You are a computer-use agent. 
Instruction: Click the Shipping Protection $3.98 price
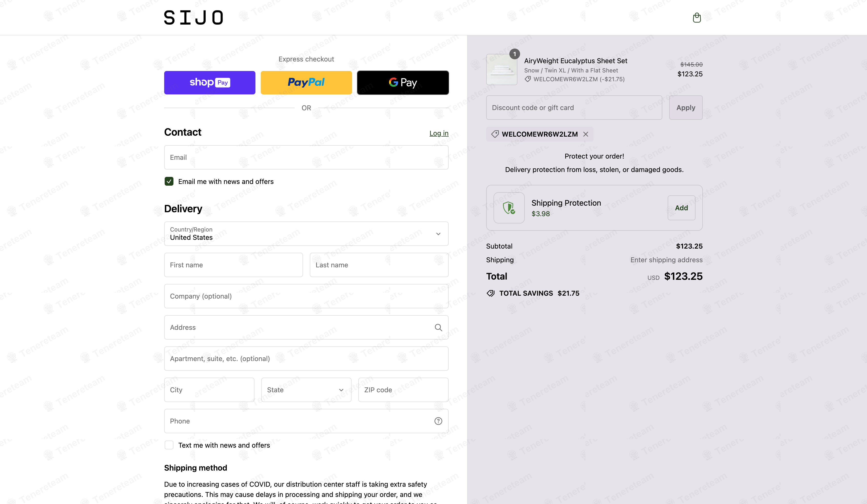pos(541,214)
